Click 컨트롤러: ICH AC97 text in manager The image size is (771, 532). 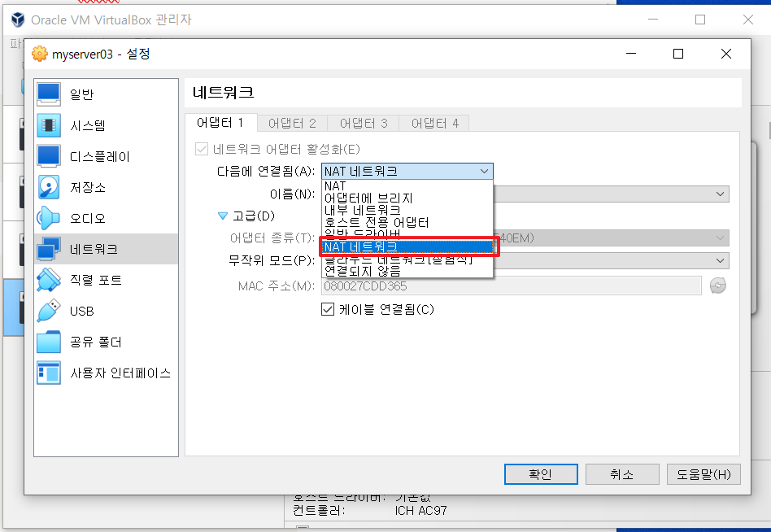click(x=370, y=511)
